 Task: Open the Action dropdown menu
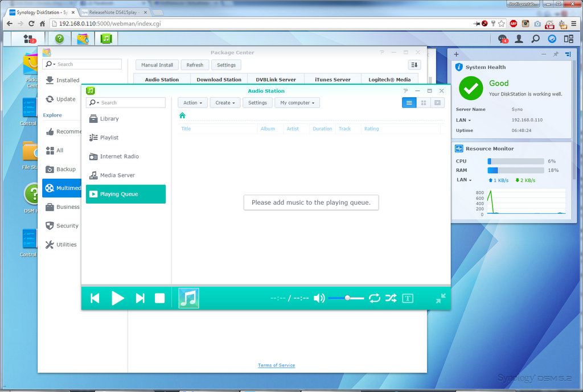192,103
